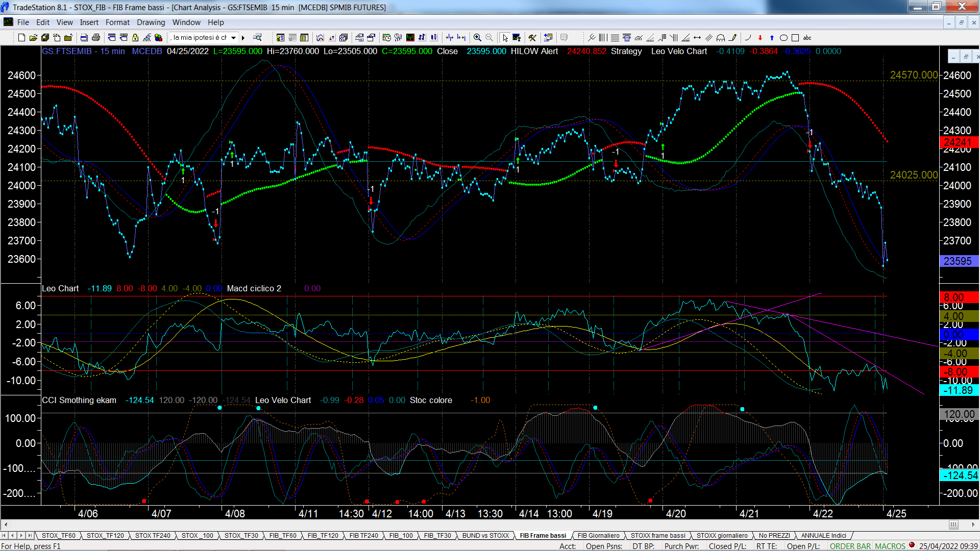The width and height of the screenshot is (980, 551).
Task: Decrease bar spacing with the compress icon
Action: pyautogui.click(x=449, y=38)
